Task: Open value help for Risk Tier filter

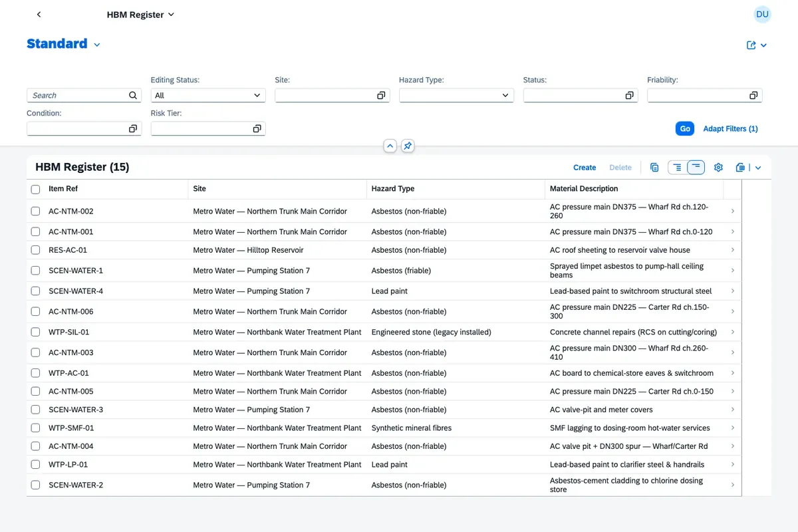Action: (x=257, y=128)
